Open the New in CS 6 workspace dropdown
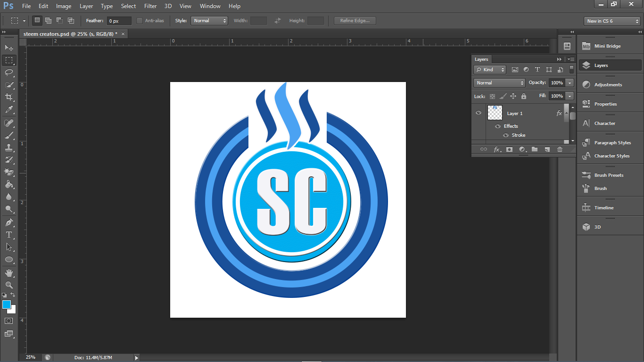644x362 pixels. [x=612, y=21]
